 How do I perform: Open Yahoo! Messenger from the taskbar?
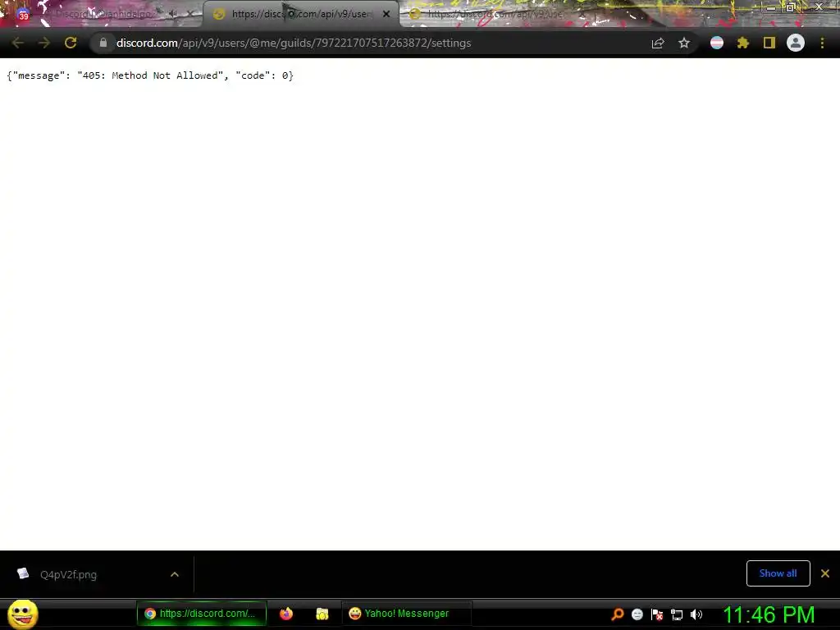point(406,614)
